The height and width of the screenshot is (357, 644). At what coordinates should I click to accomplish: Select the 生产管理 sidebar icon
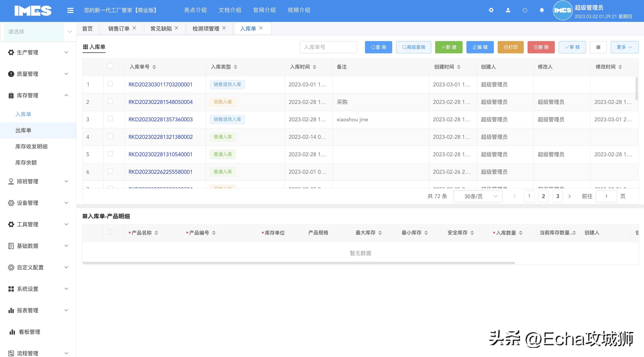point(11,52)
